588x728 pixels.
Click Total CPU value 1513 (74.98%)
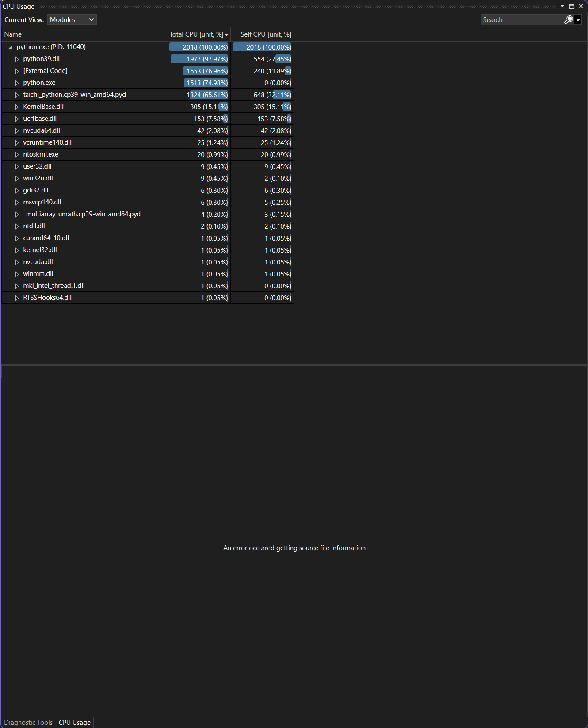pos(207,83)
